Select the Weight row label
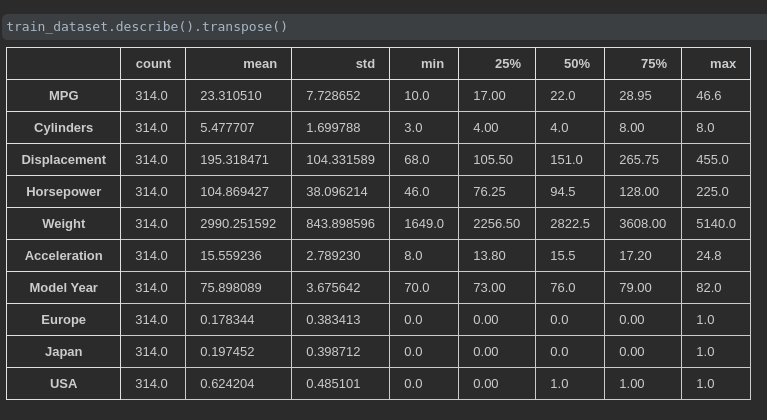Viewport: 767px width, 420px height. 64,224
